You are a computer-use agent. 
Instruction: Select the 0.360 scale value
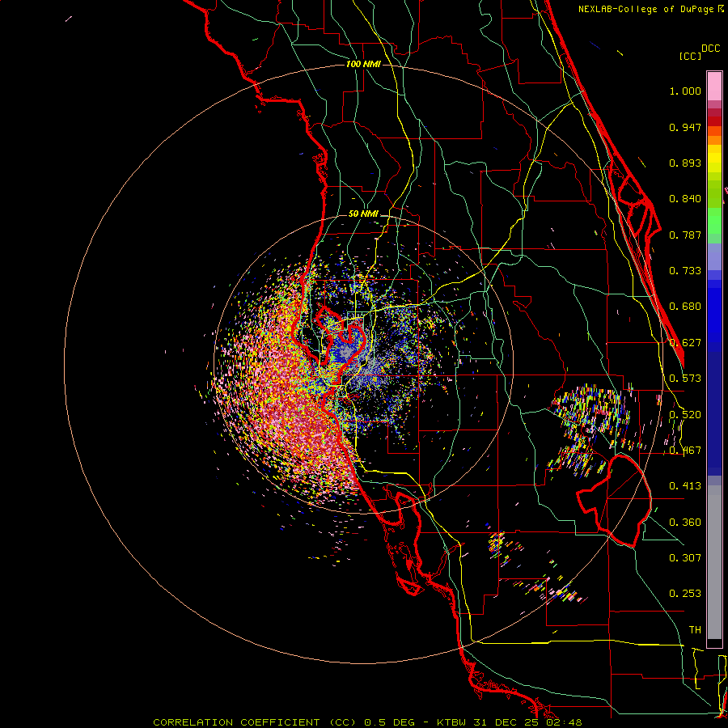coord(685,523)
